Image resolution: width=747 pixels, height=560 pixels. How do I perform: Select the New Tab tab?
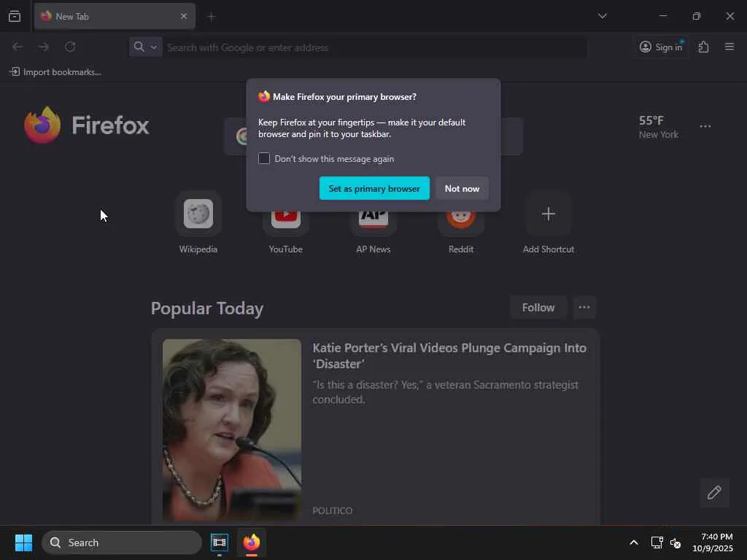[115, 16]
